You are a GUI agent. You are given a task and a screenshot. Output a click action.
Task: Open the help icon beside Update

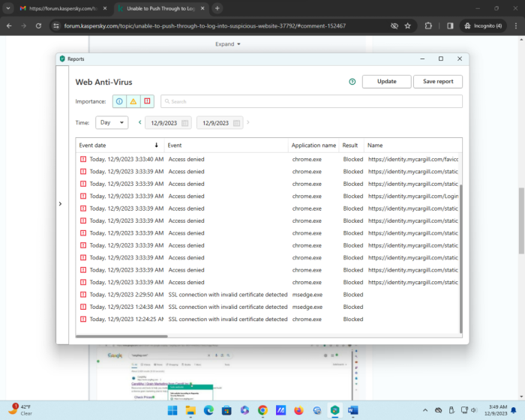(352, 82)
